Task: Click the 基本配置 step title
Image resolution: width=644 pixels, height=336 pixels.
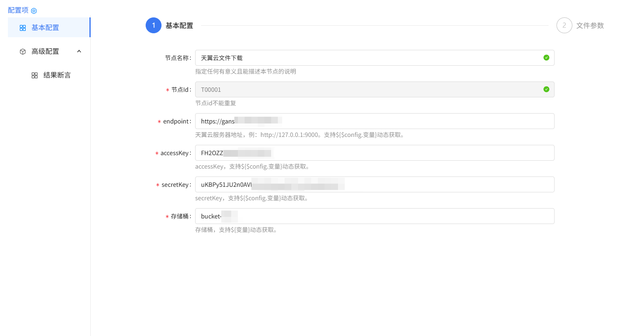Action: coord(179,25)
